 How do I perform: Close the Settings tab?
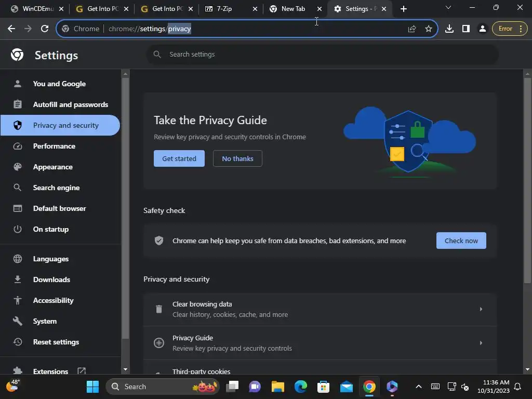(x=384, y=9)
